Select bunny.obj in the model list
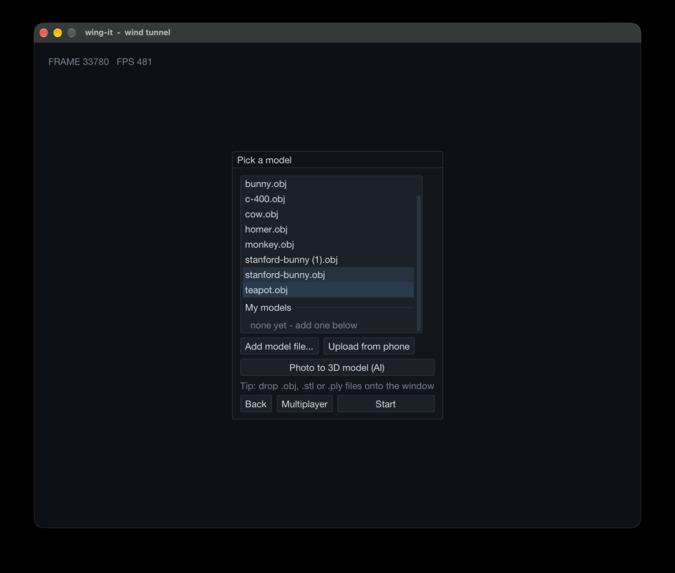The image size is (675, 573). [x=328, y=184]
